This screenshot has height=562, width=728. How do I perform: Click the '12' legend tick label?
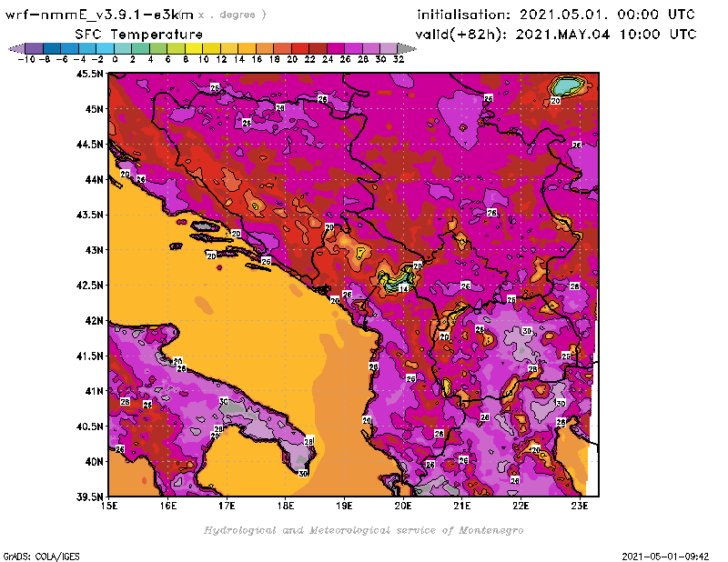coord(221,59)
